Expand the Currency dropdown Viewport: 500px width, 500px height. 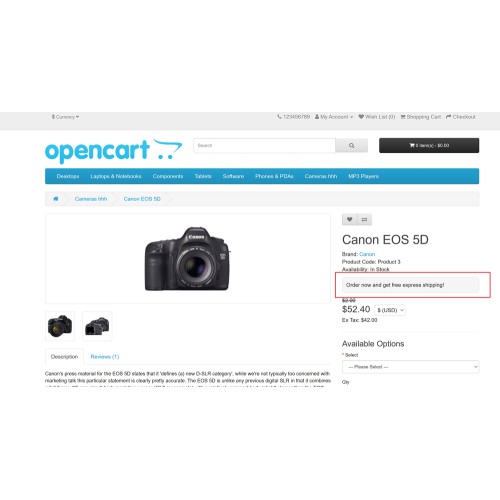tap(65, 117)
